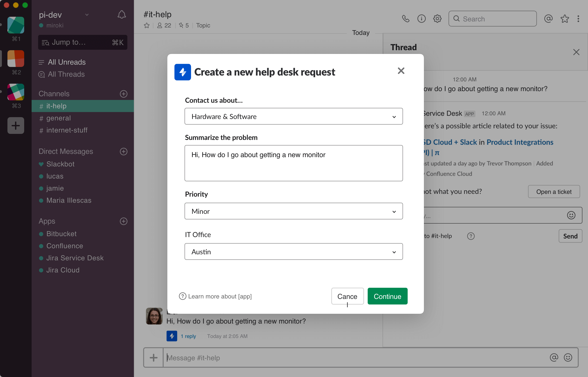Open more options vertical dots menu
Image resolution: width=588 pixels, height=377 pixels.
click(578, 19)
